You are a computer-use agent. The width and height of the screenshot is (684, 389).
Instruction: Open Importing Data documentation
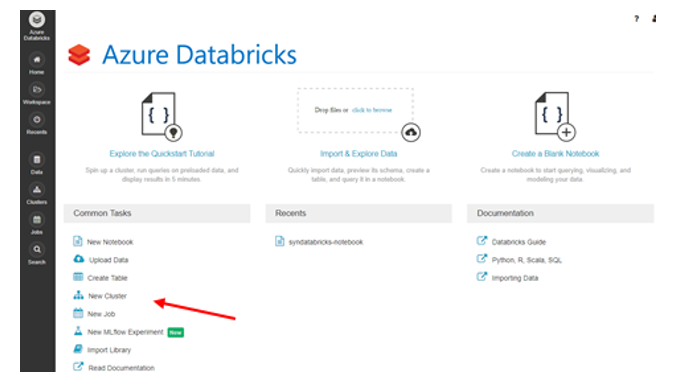(515, 278)
